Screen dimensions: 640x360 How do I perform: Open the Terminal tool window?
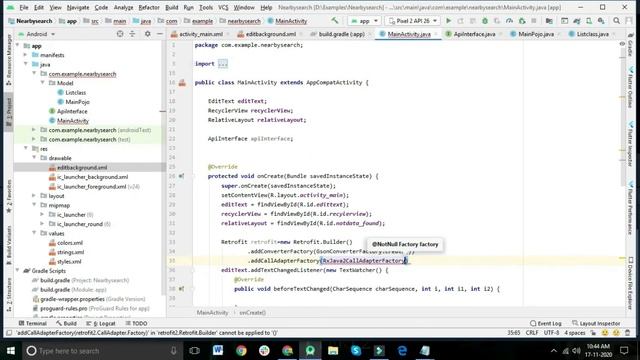(x=33, y=323)
